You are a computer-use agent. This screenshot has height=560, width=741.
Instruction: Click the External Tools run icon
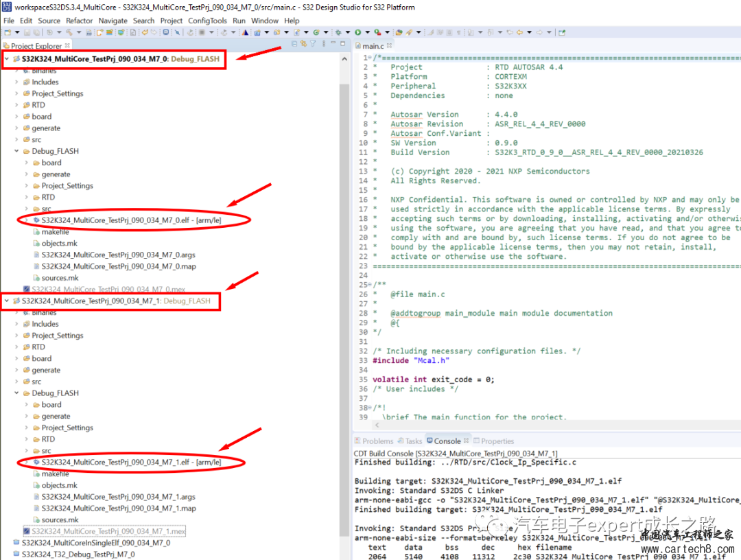point(377,33)
